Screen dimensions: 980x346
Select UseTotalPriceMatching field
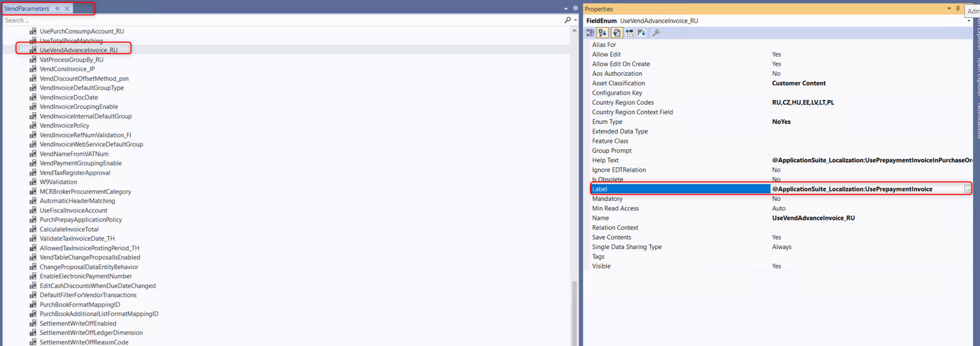coord(71,41)
